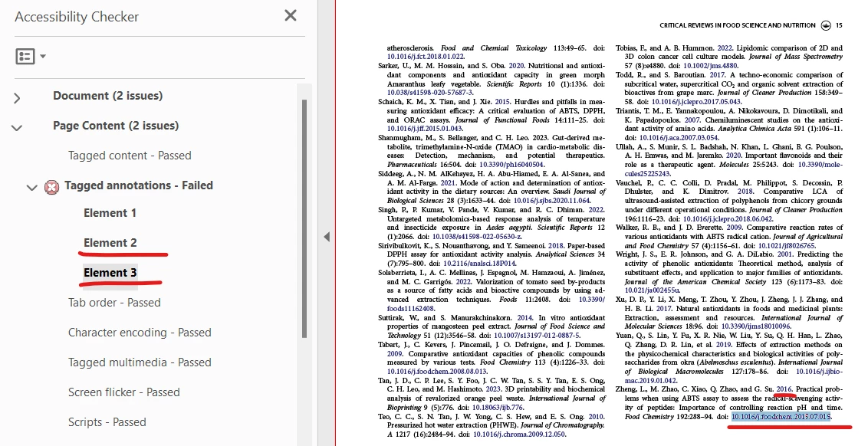
Task: Click page header 'Critical Reviews in Food Science and Nutrition'
Action: click(738, 25)
